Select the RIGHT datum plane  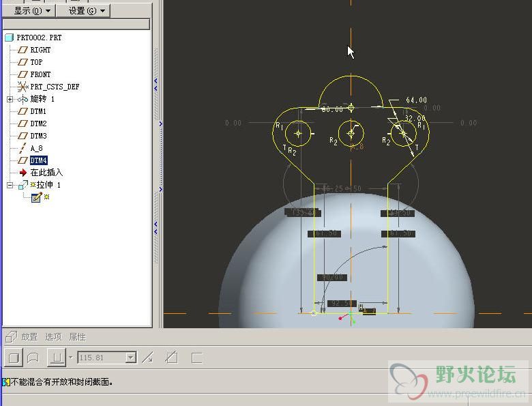click(40, 50)
